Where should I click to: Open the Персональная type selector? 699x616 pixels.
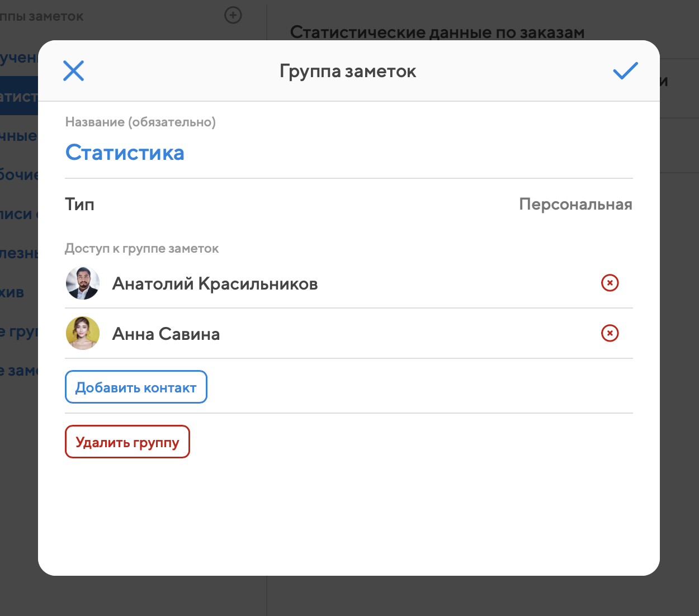pyautogui.click(x=575, y=204)
